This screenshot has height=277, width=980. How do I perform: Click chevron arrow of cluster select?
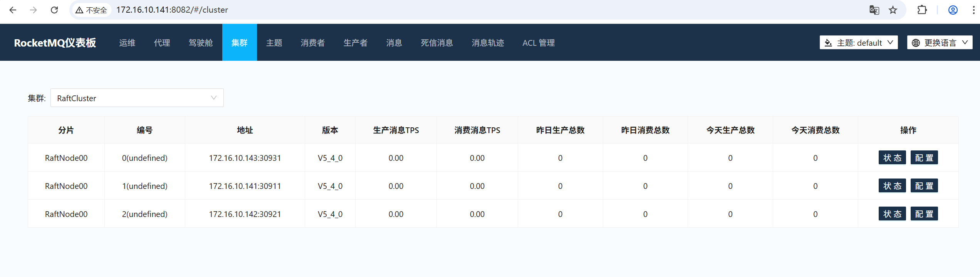click(x=214, y=98)
